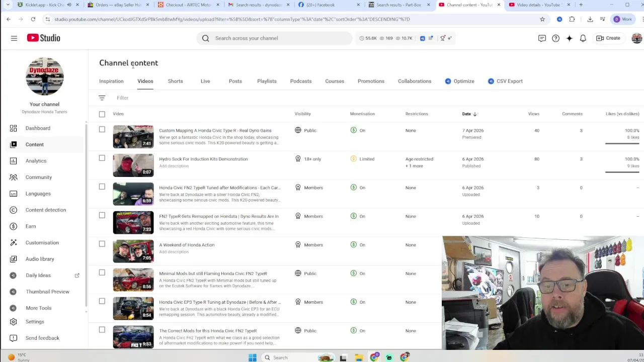Viewport: 644px width, 362px height.
Task: Select the FN2 TypeR Gets Remapped checkbox
Action: 102,215
